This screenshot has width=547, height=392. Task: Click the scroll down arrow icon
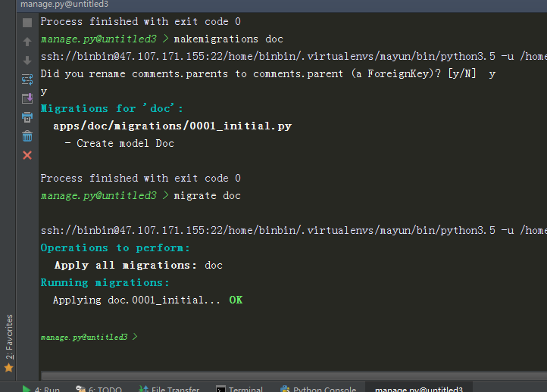coord(27,61)
